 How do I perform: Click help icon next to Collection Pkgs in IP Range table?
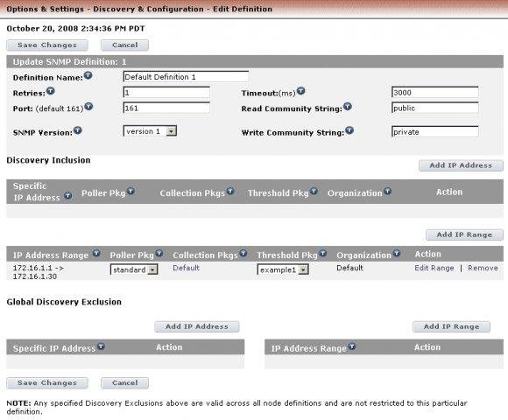coord(243,253)
